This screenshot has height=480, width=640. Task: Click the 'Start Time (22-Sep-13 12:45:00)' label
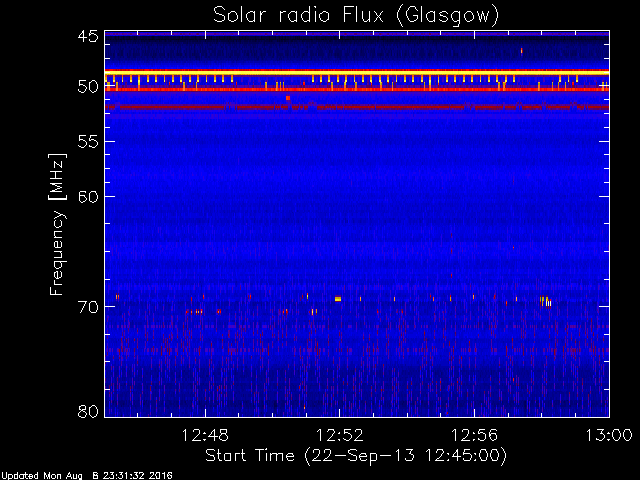pyautogui.click(x=356, y=455)
